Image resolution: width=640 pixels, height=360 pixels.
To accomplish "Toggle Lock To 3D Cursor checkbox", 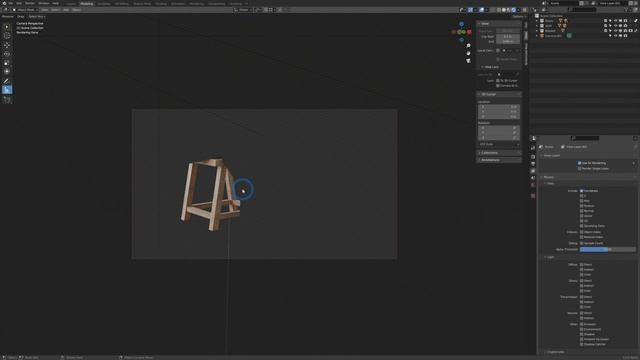I will [498, 81].
